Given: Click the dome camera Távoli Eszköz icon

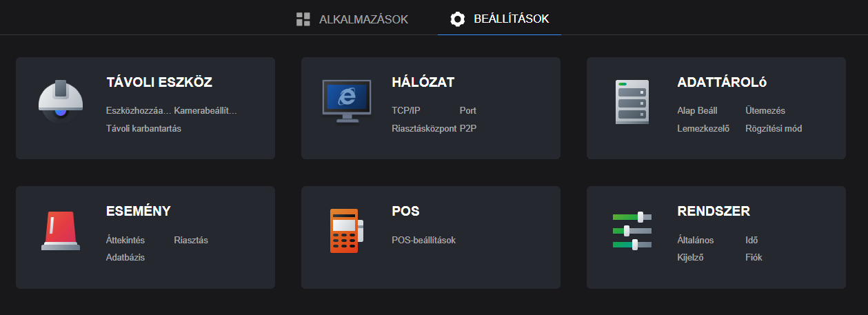Looking at the screenshot, I should [x=61, y=101].
